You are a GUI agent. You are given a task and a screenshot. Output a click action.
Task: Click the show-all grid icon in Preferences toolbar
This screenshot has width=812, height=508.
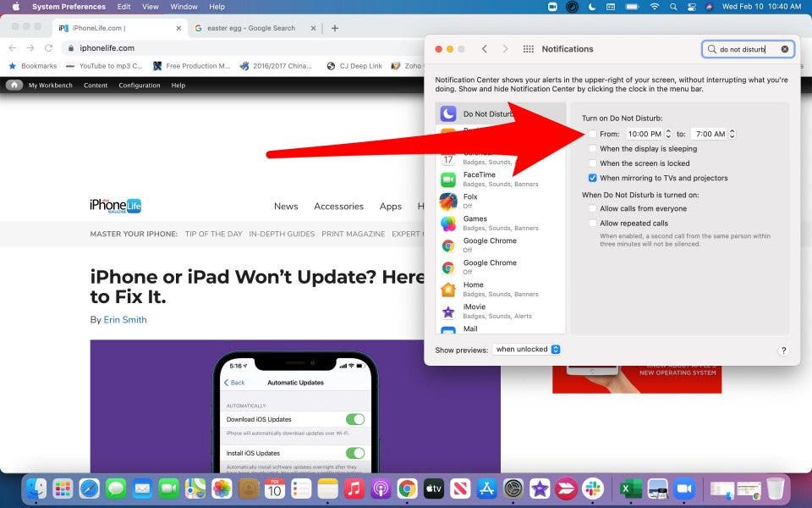529,49
